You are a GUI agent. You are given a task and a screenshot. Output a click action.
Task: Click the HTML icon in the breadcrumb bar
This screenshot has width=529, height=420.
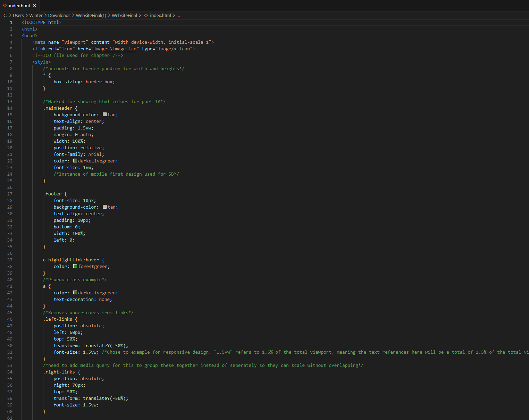point(146,16)
